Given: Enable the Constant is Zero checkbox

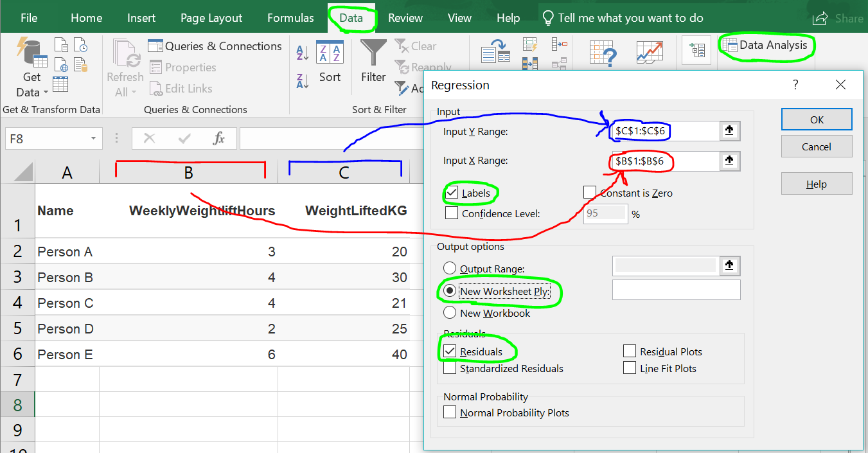Looking at the screenshot, I should coord(589,193).
